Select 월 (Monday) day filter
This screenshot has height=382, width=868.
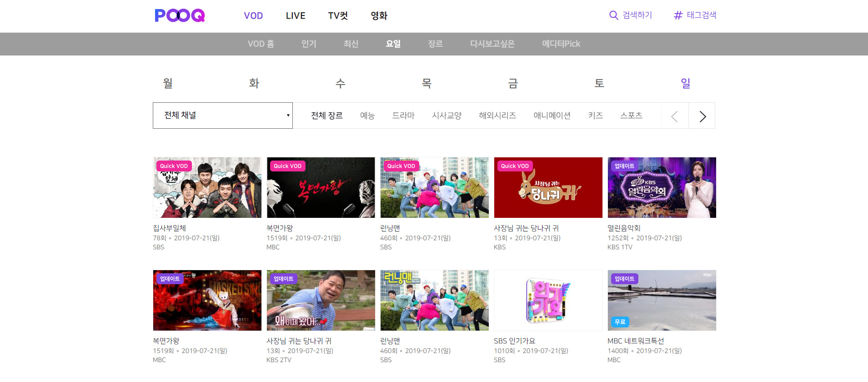pyautogui.click(x=168, y=83)
